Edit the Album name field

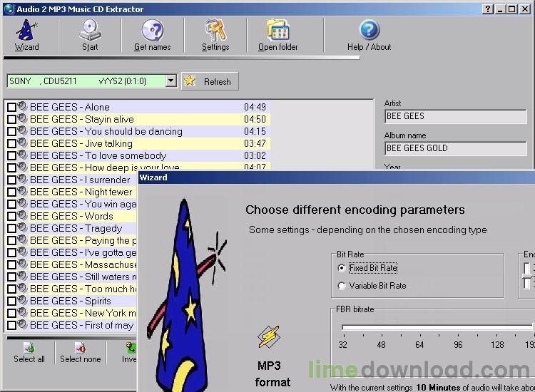click(x=455, y=148)
